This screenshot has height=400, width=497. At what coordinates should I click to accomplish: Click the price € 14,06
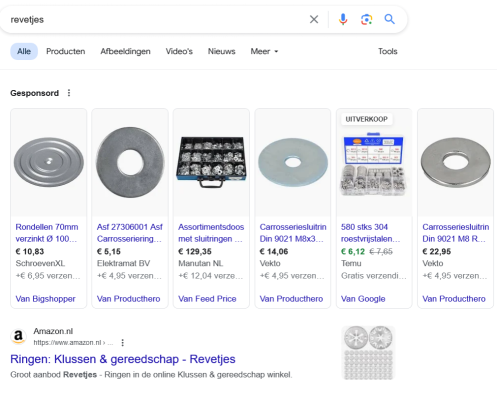(274, 251)
